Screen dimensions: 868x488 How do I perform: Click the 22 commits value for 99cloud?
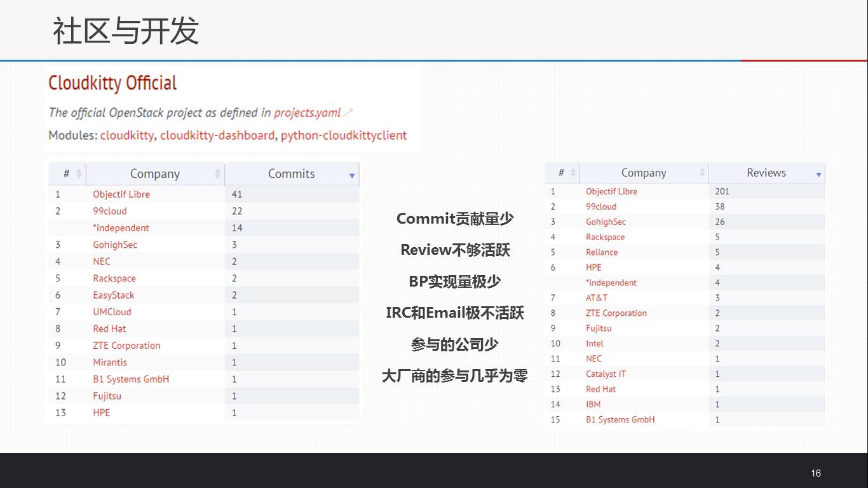click(237, 211)
